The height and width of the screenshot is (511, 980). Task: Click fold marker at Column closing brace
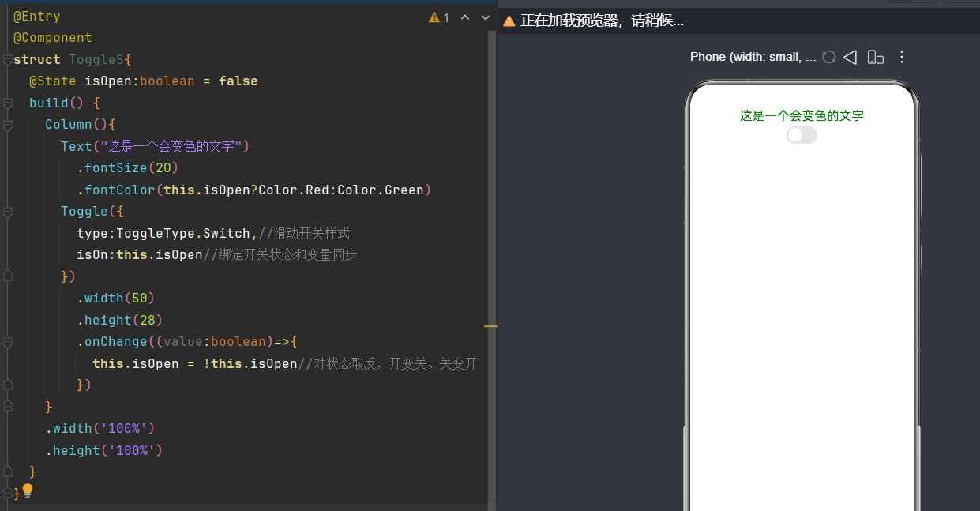coord(7,407)
